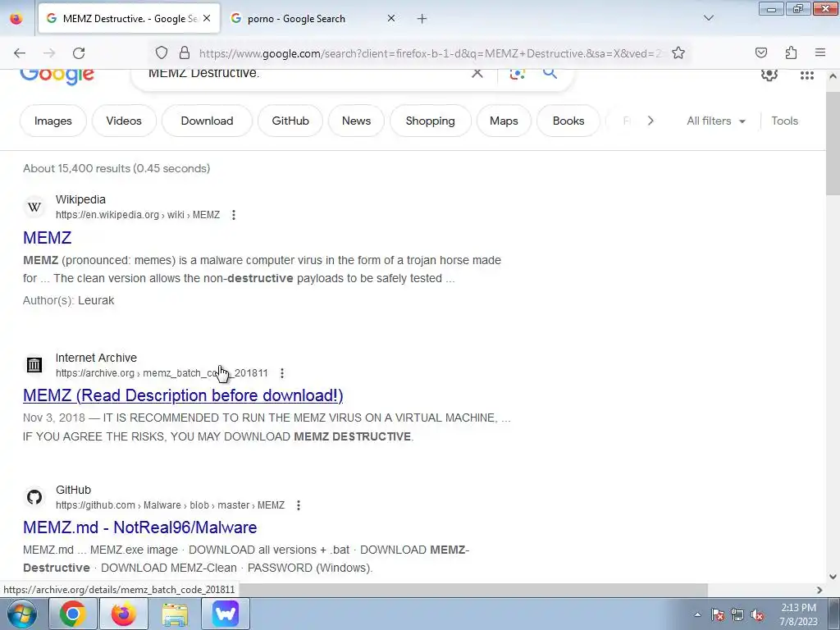This screenshot has width=840, height=630.
Task: Click the Leurak author text
Action: coord(96,300)
